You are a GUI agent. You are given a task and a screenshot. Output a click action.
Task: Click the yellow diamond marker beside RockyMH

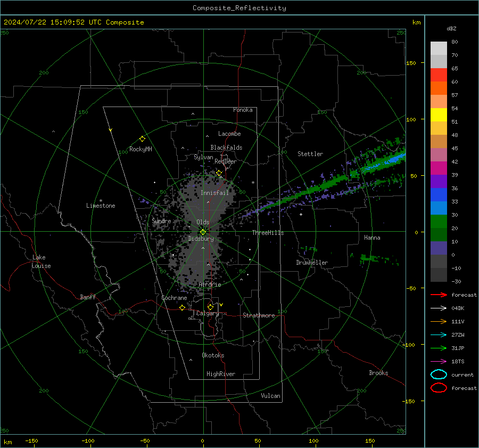142,139
